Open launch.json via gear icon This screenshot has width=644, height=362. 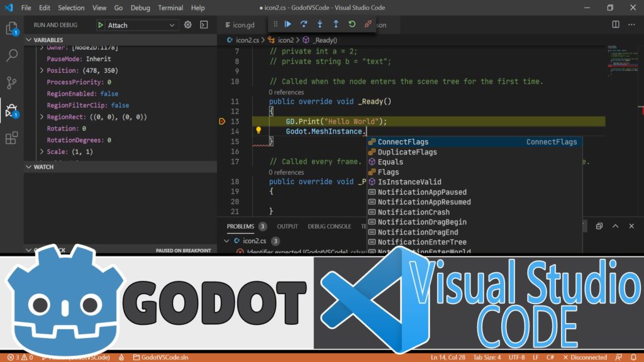point(187,25)
